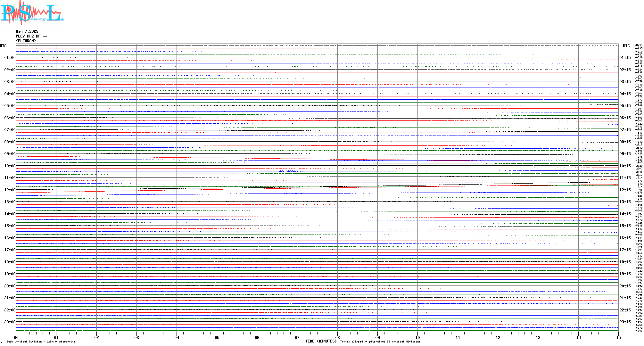Click minute 08 on the bottom time axis
This screenshot has width=644, height=346.
pyautogui.click(x=337, y=337)
